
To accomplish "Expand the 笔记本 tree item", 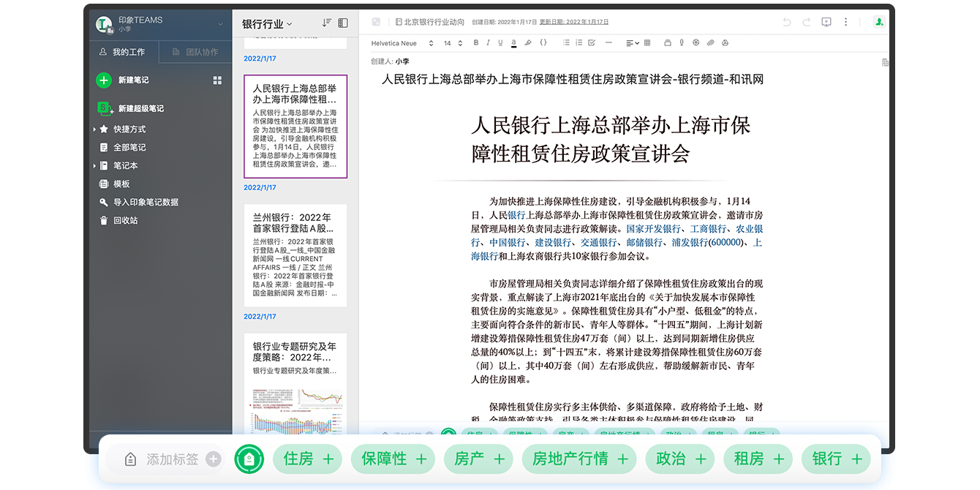I will [x=95, y=166].
